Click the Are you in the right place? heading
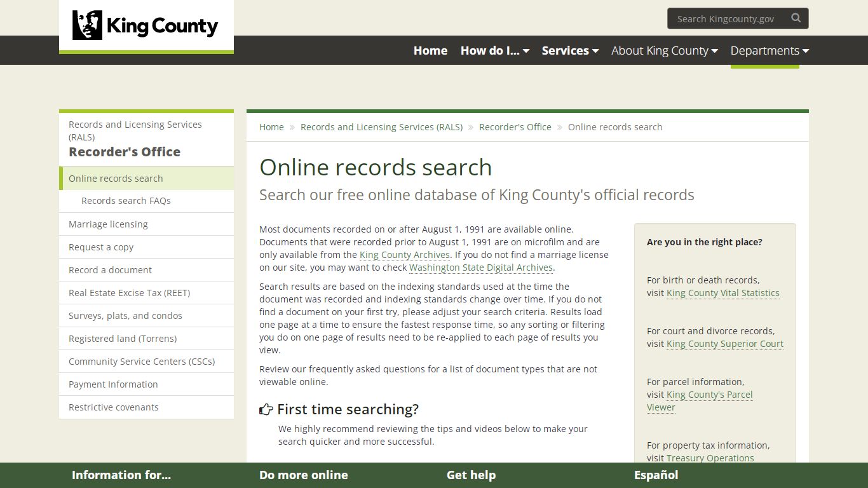The width and height of the screenshot is (868, 488). tap(705, 242)
